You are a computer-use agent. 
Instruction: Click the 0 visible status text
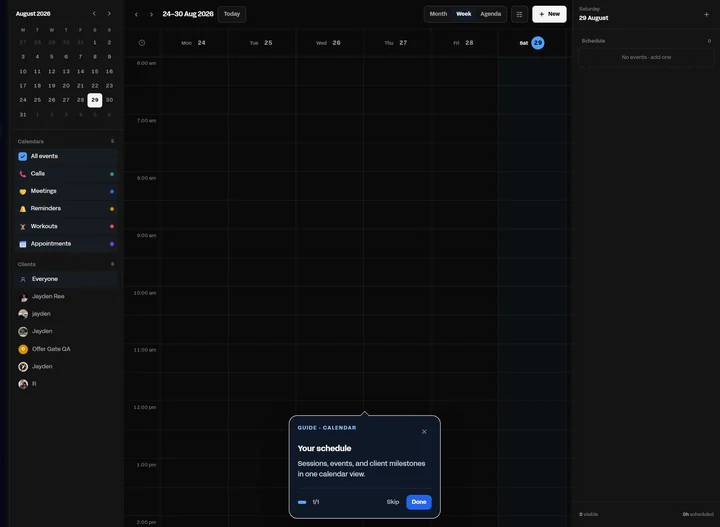pos(588,515)
